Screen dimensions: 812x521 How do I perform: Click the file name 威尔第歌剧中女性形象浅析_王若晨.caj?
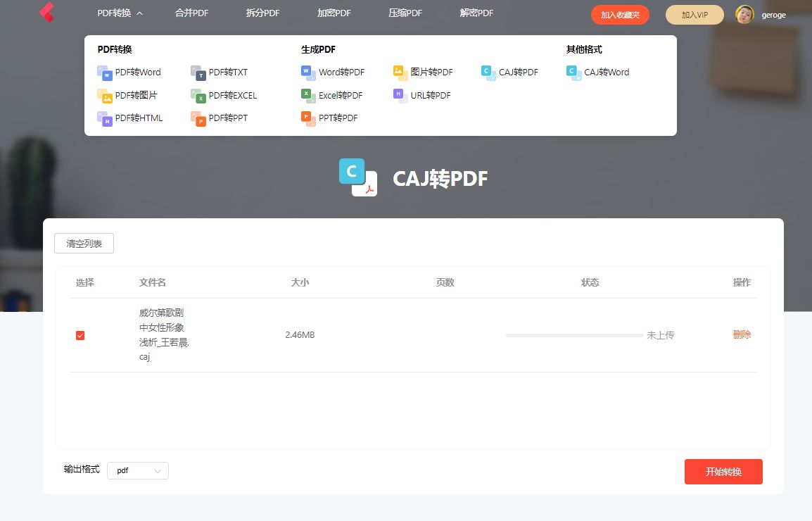164,335
